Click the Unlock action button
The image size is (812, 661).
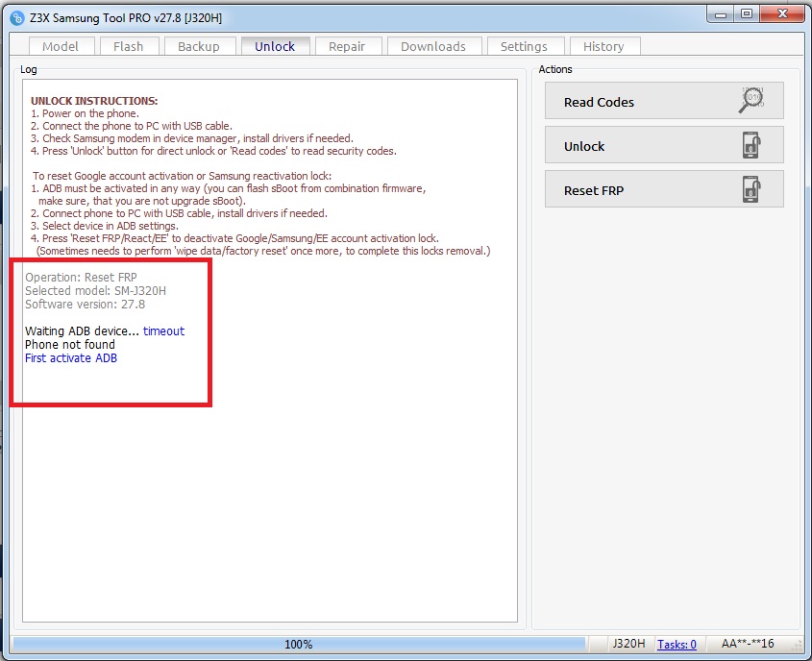pos(664,145)
